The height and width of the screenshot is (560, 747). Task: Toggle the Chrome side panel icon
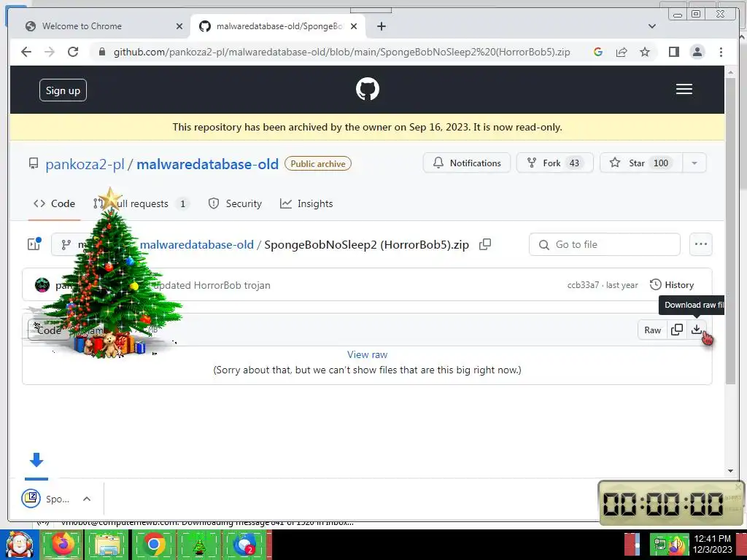(x=673, y=52)
